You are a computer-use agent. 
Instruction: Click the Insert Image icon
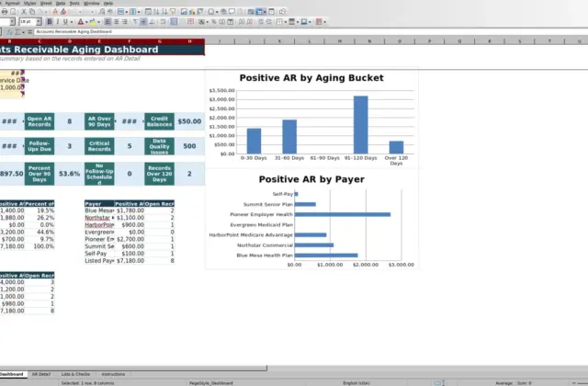coord(184,12)
